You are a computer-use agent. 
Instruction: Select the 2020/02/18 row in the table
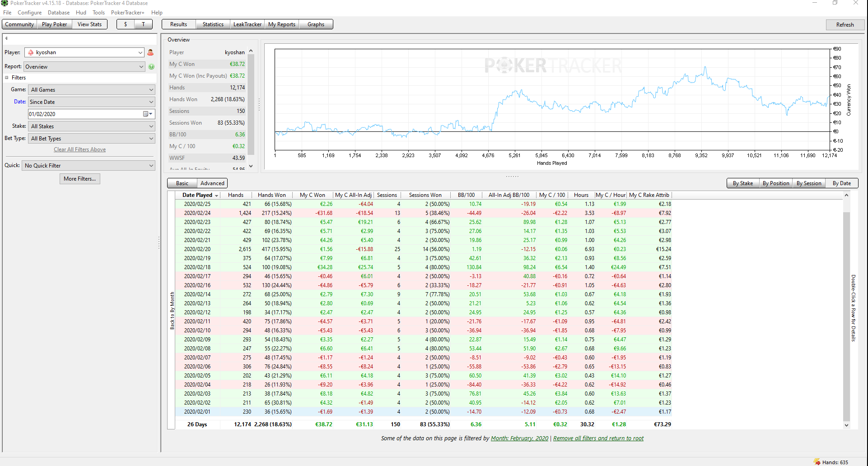424,267
